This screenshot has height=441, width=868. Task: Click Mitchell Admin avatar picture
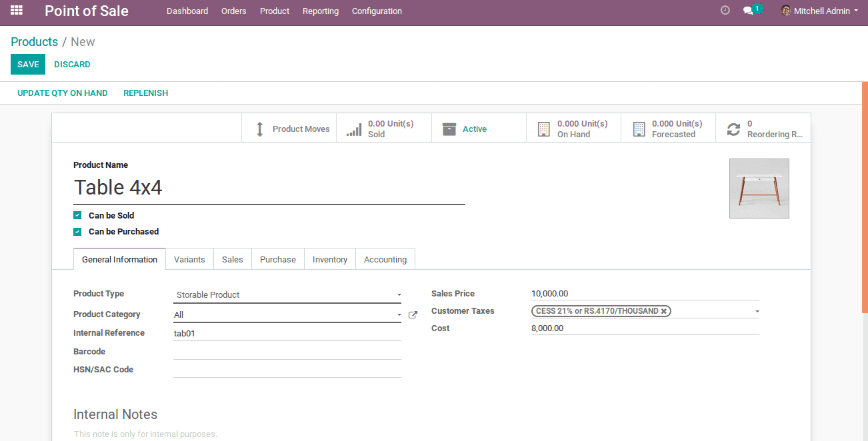pos(786,11)
